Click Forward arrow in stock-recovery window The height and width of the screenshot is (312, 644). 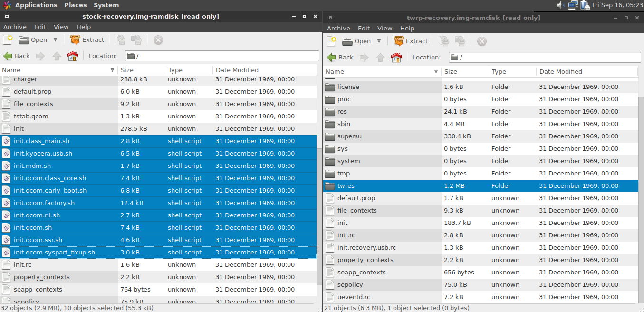[x=40, y=56]
